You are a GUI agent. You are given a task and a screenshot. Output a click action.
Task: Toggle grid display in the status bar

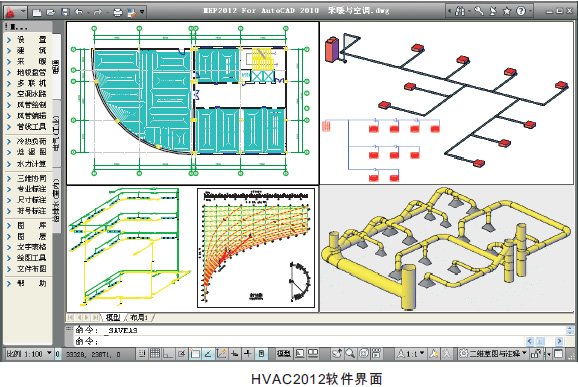(x=155, y=353)
